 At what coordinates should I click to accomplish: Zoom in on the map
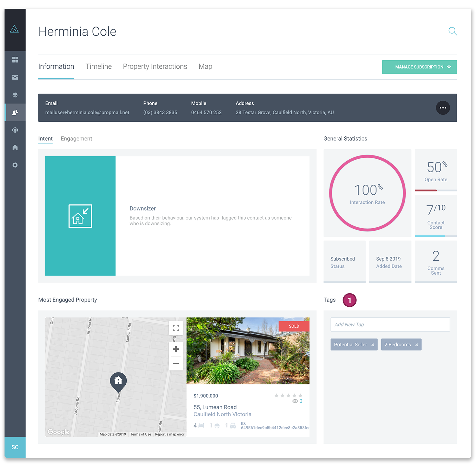pos(176,349)
